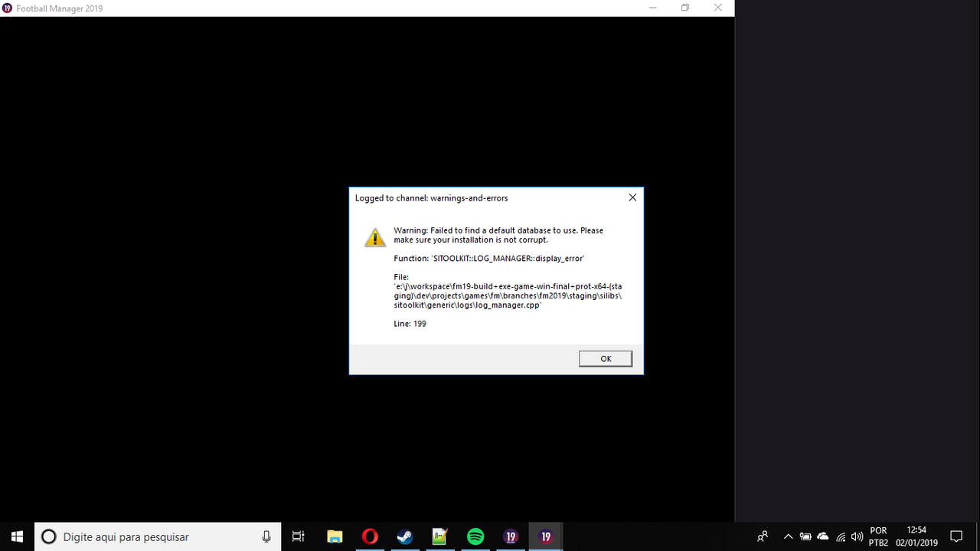Select the active Football Manager 19 taskbar icon

(x=546, y=536)
